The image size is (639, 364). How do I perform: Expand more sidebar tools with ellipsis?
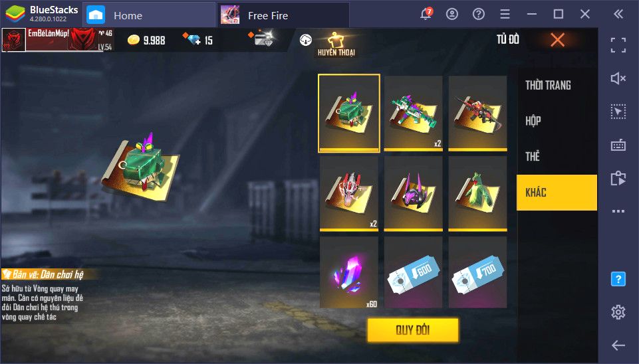[x=618, y=211]
